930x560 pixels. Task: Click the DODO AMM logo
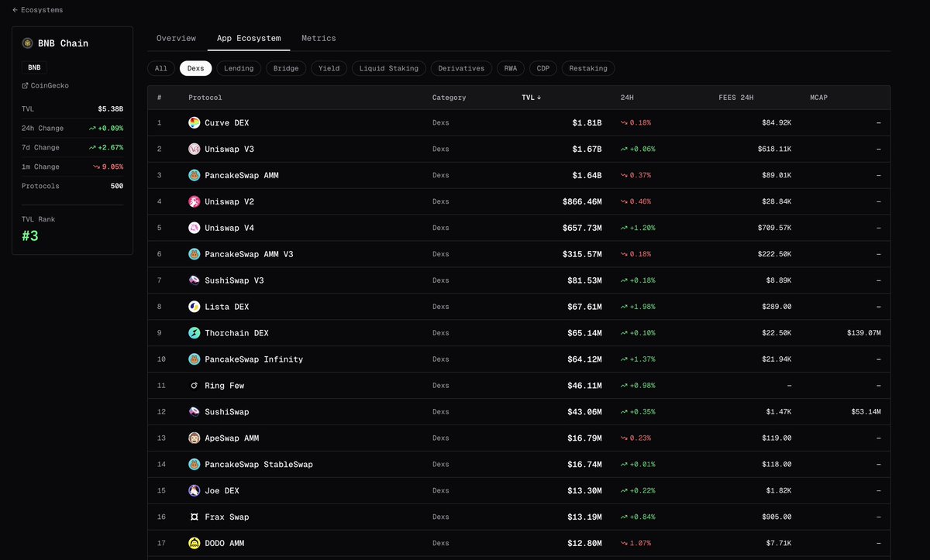pyautogui.click(x=195, y=544)
